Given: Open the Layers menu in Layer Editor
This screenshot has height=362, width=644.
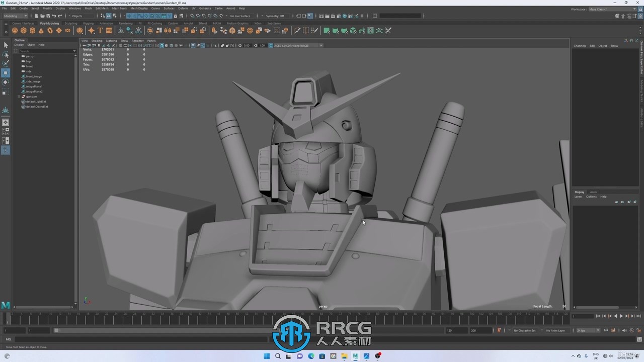Looking at the screenshot, I should click(578, 197).
